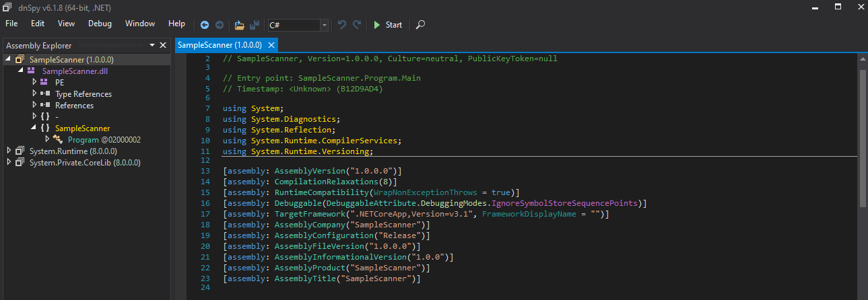Image resolution: width=868 pixels, height=300 pixels.
Task: Click the dnSpy logo in title bar
Action: coord(7,7)
